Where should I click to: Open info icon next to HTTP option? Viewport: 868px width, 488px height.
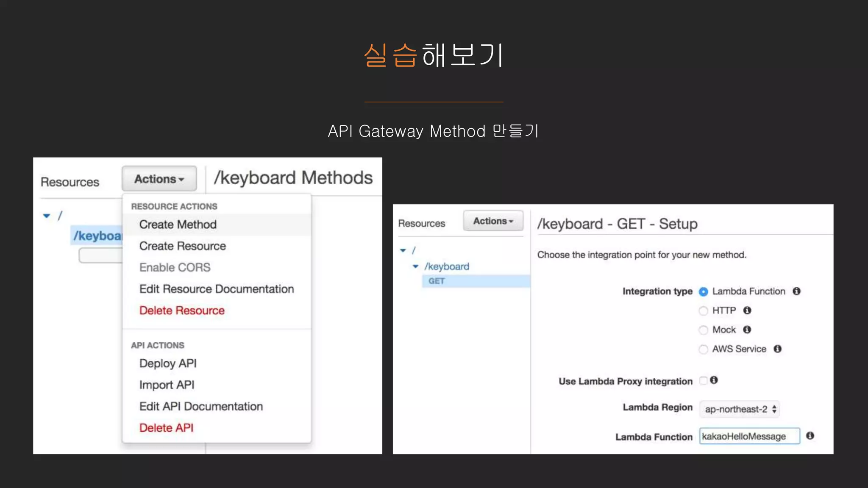click(747, 310)
